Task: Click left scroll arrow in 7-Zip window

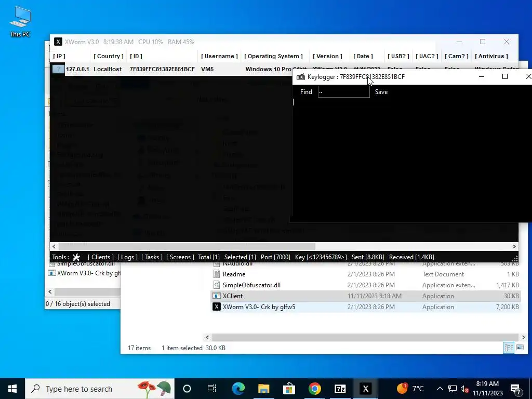Action: click(x=50, y=291)
